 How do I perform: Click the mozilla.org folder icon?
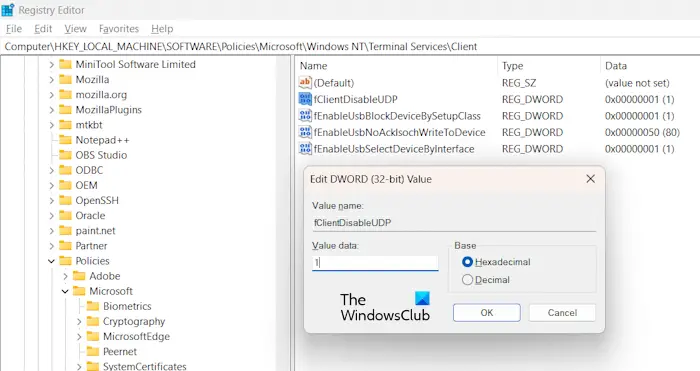(65, 95)
